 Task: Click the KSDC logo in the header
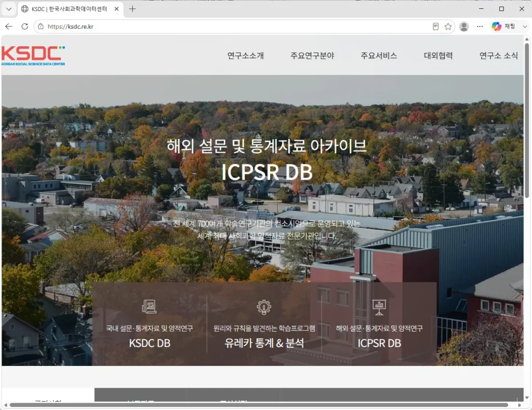coord(33,56)
